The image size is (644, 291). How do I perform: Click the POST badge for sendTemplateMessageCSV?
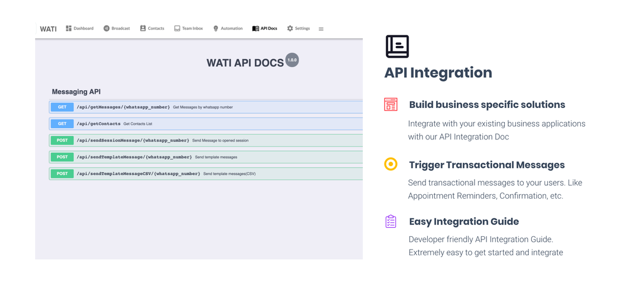pos(62,174)
